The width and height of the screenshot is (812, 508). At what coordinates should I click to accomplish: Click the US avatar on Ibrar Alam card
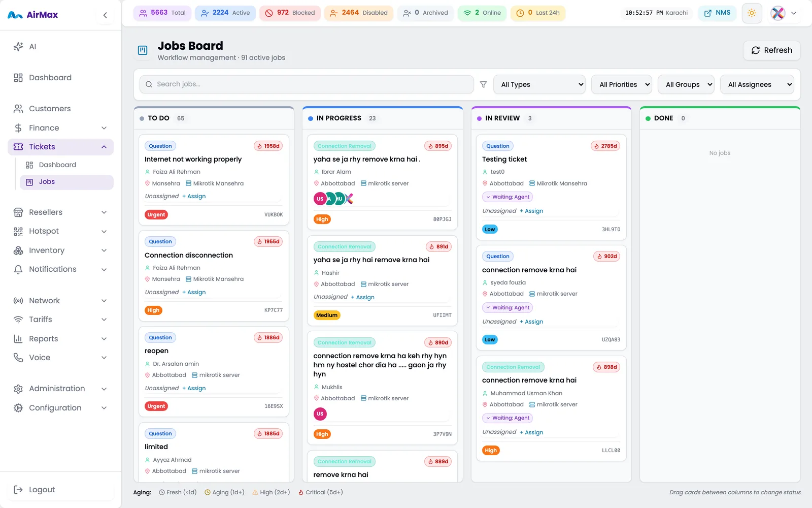(320, 199)
